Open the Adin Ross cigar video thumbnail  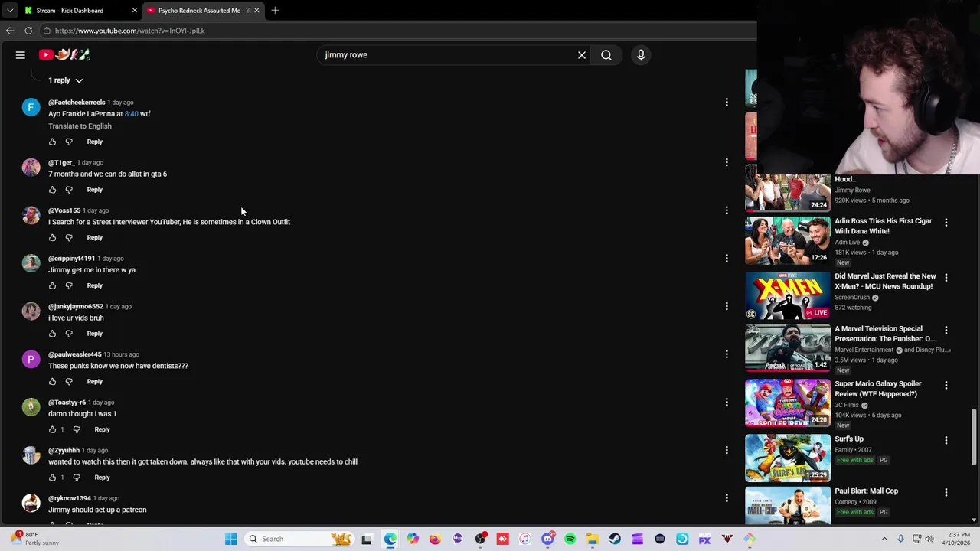pyautogui.click(x=788, y=241)
